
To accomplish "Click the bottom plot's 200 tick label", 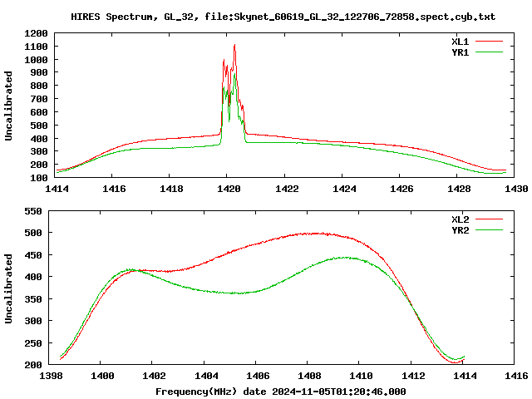I will (33, 365).
